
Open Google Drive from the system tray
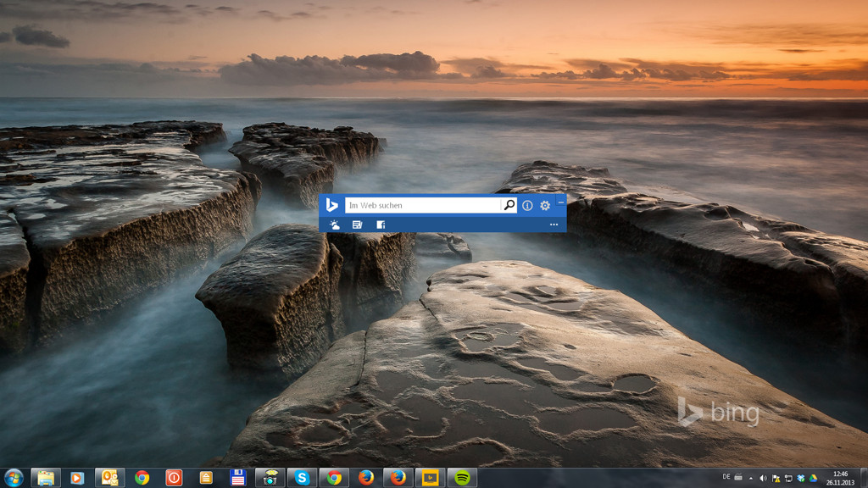click(813, 479)
